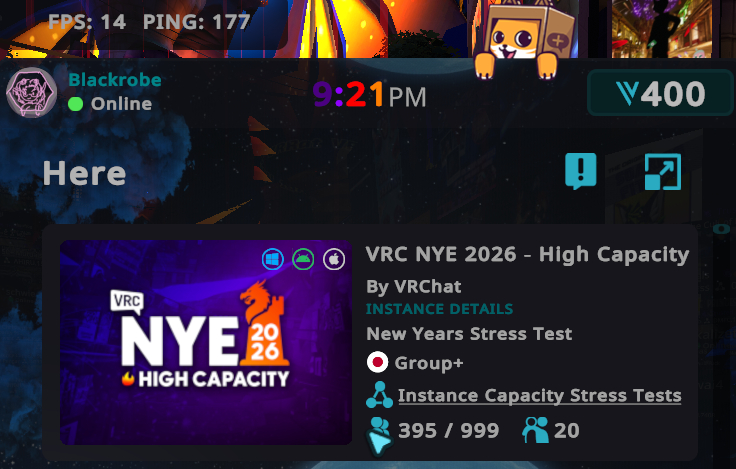
Task: Open the VRChat credits balance showing 400
Action: click(660, 93)
